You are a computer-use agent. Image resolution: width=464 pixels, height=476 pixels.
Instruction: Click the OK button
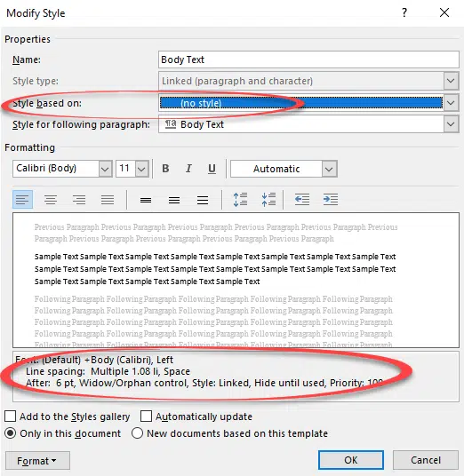pos(351,460)
